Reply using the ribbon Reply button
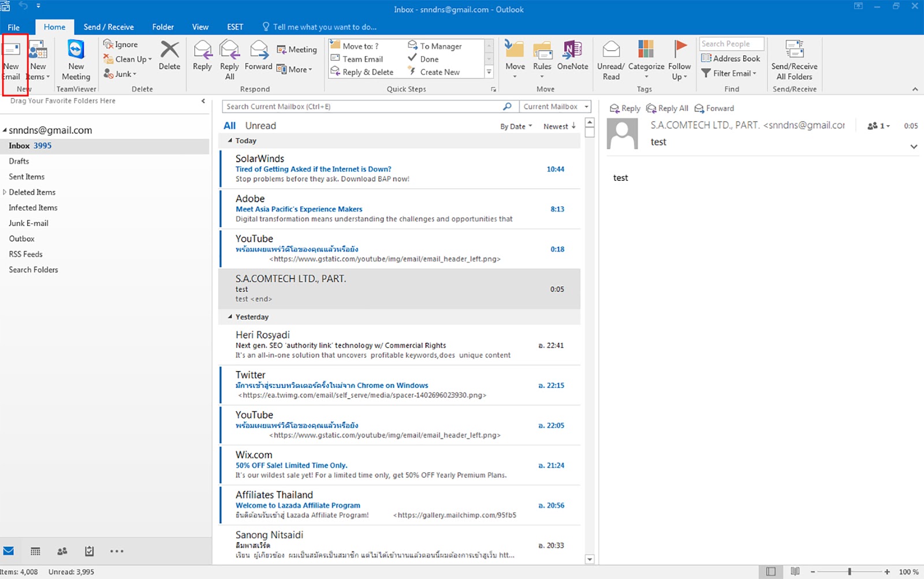924x579 pixels. coord(202,55)
